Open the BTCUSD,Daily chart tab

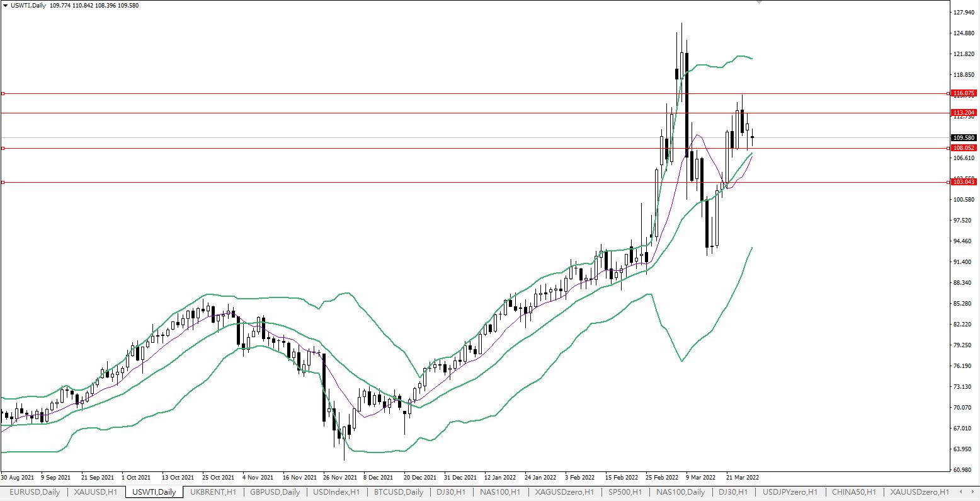click(x=398, y=492)
